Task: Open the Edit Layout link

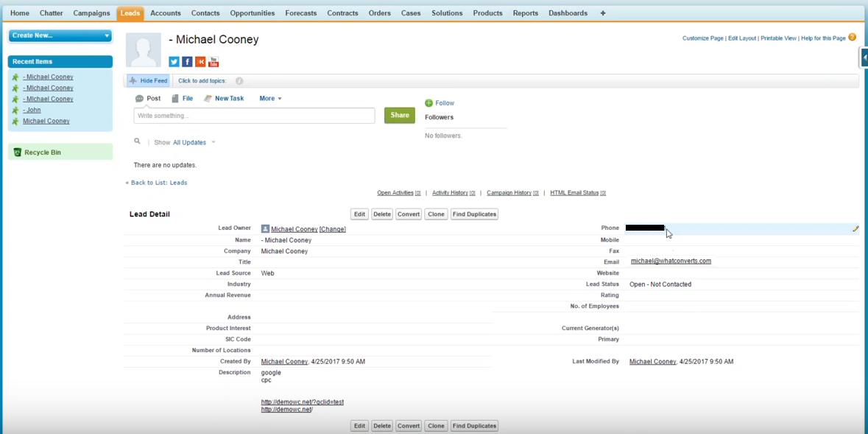Action: tap(742, 38)
